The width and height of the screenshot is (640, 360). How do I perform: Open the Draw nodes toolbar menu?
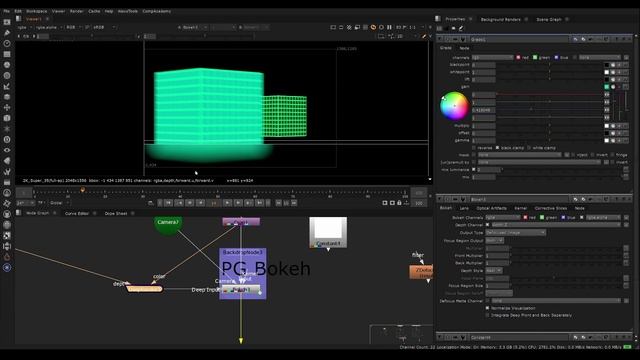pyautogui.click(x=7, y=33)
